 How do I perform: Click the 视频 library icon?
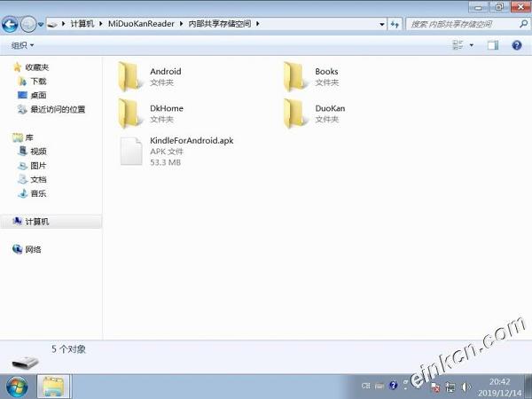(x=22, y=151)
